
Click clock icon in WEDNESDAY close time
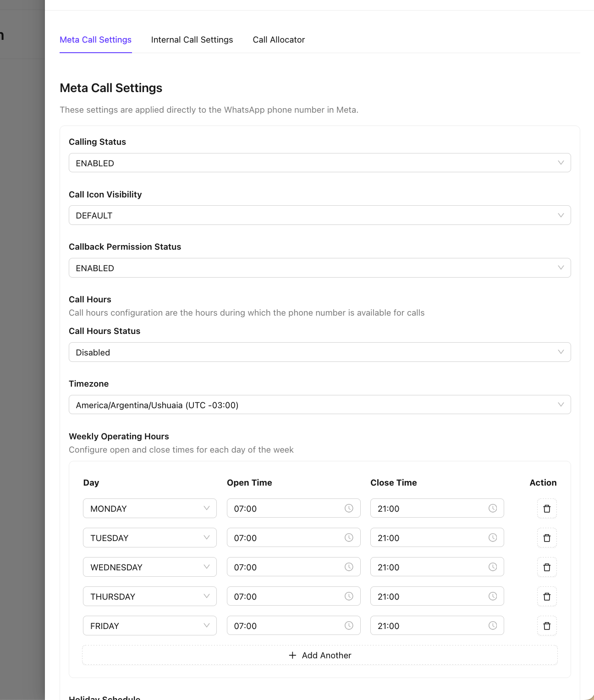(493, 567)
